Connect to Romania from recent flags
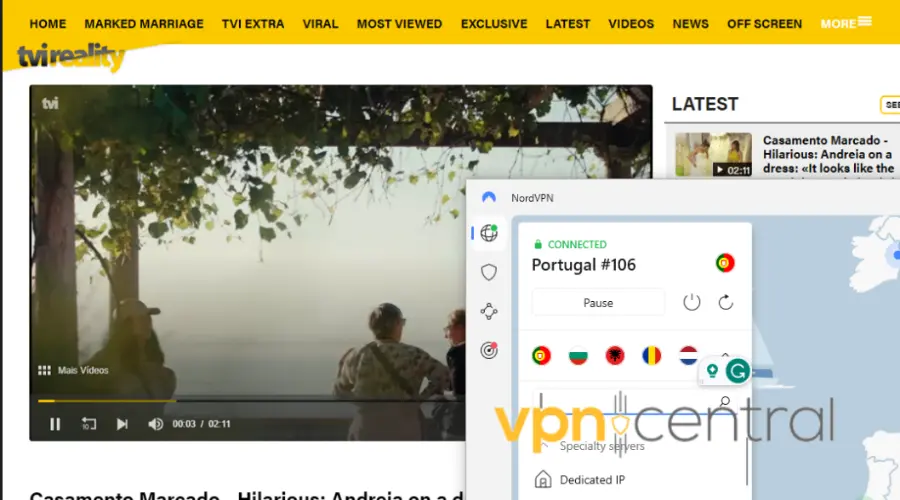 pyautogui.click(x=651, y=355)
